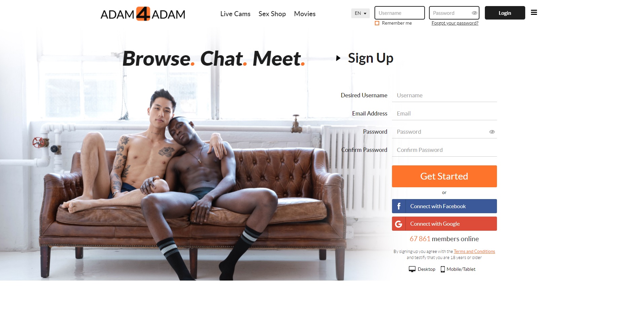Open Forgot your password link
The width and height of the screenshot is (644, 322).
click(455, 23)
